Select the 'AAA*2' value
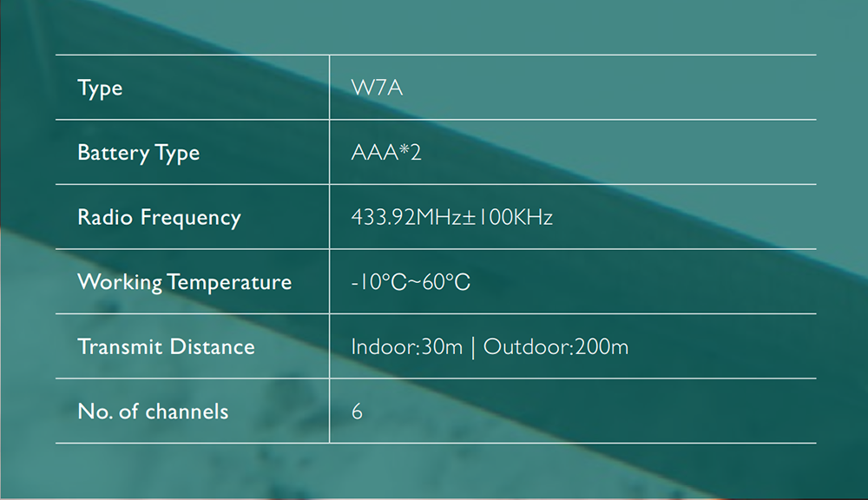Image resolution: width=868 pixels, height=500 pixels. click(x=386, y=152)
